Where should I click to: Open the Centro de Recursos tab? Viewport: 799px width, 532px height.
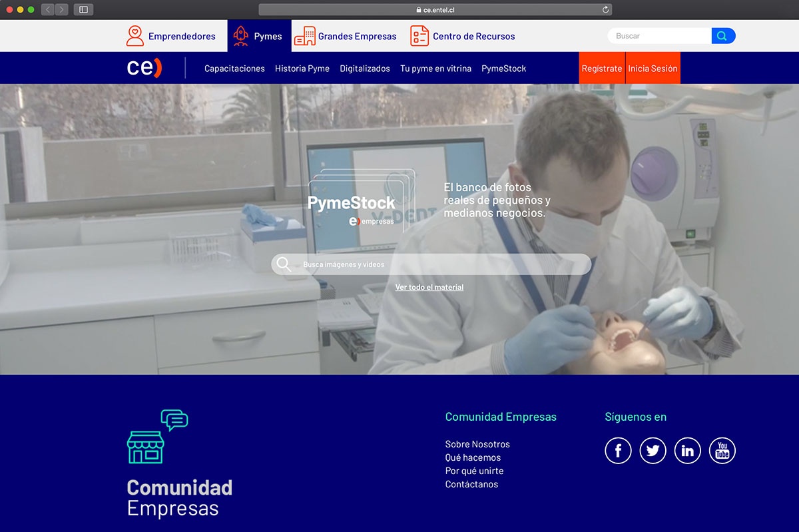point(463,36)
